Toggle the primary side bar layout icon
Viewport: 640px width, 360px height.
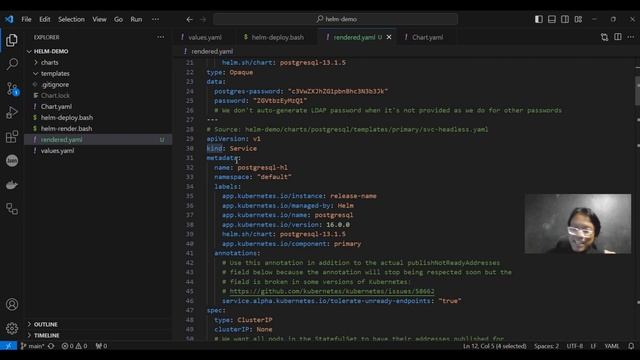[x=539, y=19]
